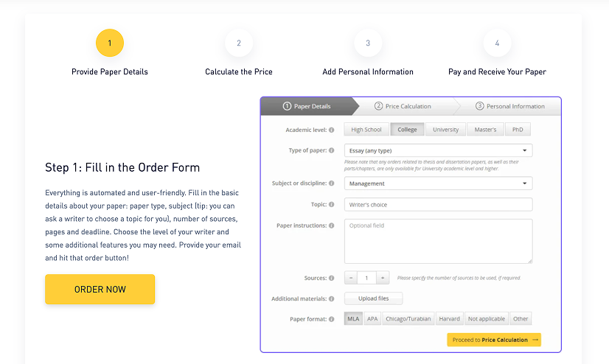Screen dimensions: 609x364
Task: Select High School academic level
Action: [x=366, y=130]
